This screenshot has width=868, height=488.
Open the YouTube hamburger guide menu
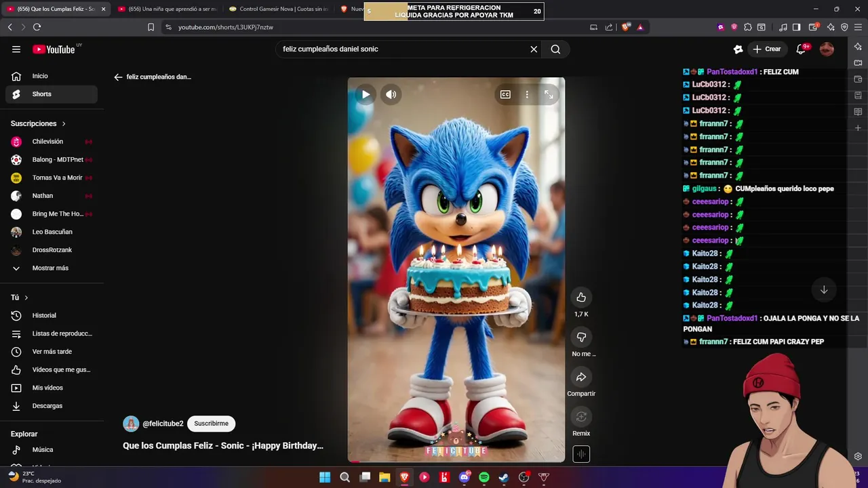click(16, 49)
